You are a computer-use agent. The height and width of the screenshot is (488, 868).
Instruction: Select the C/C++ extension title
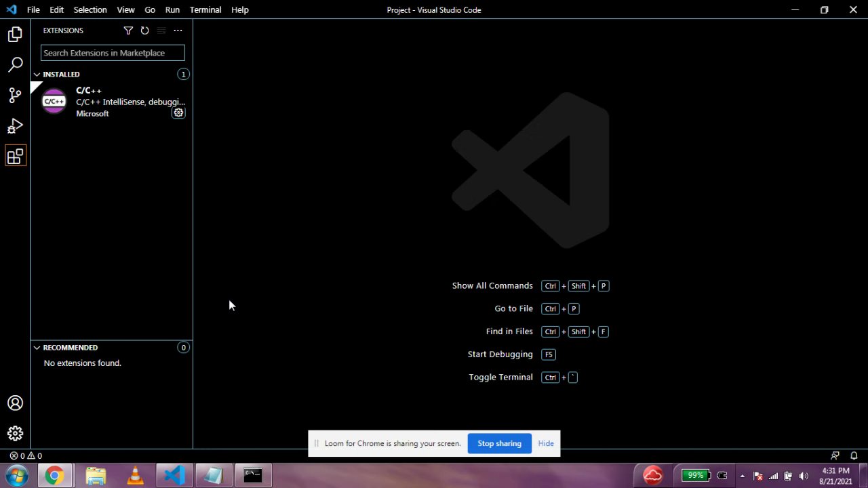[89, 90]
